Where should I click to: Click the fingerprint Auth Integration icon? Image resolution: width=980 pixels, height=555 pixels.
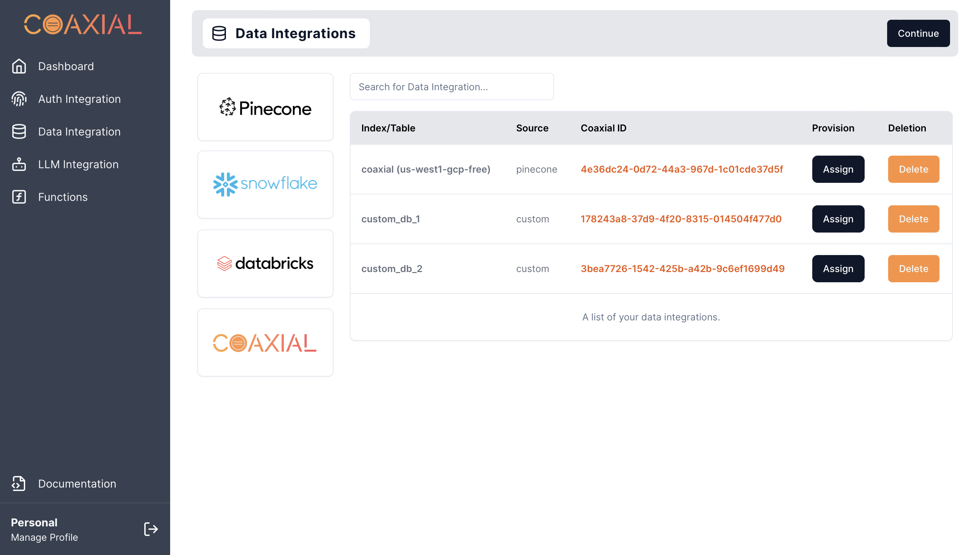[x=19, y=99]
